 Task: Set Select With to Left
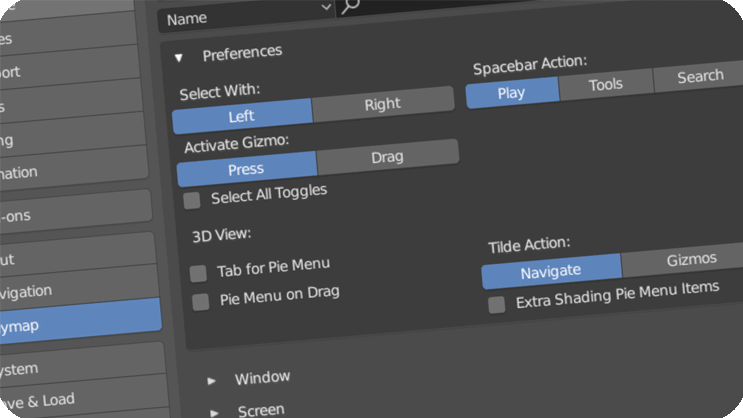pos(242,116)
